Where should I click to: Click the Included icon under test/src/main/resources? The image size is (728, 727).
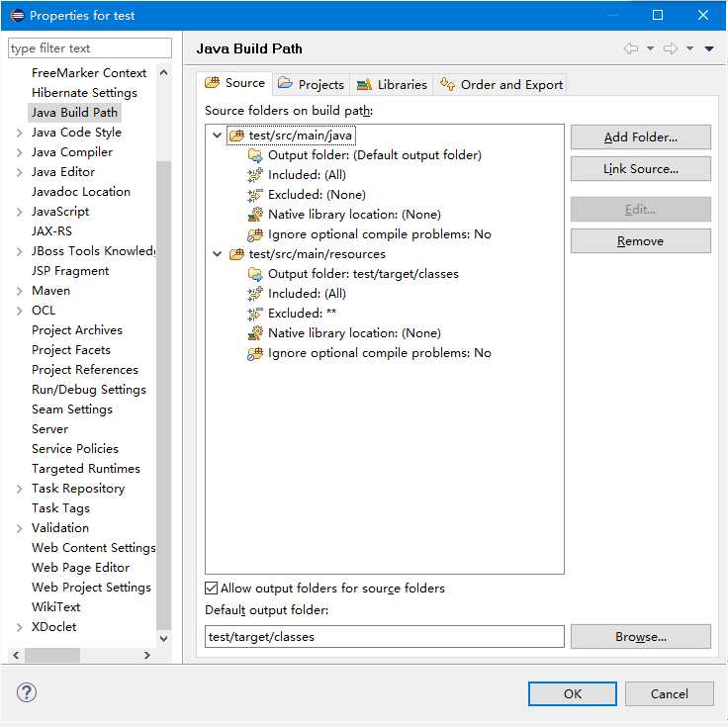click(255, 294)
